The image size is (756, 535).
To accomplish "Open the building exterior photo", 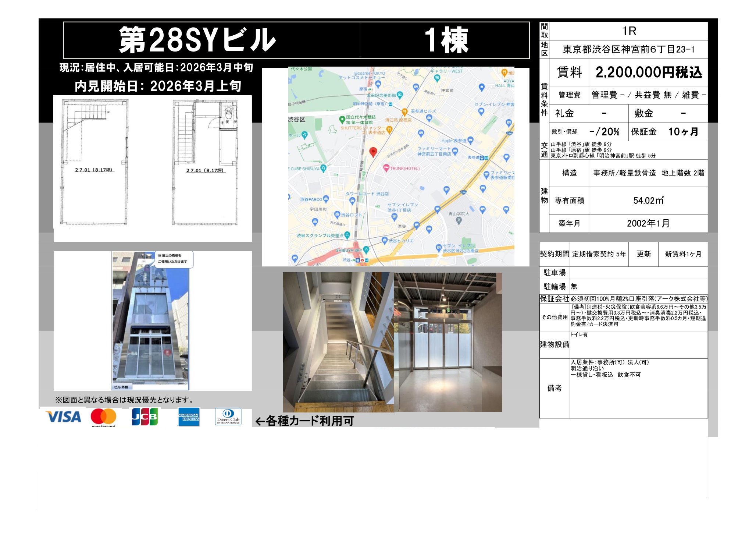I will coord(150,320).
